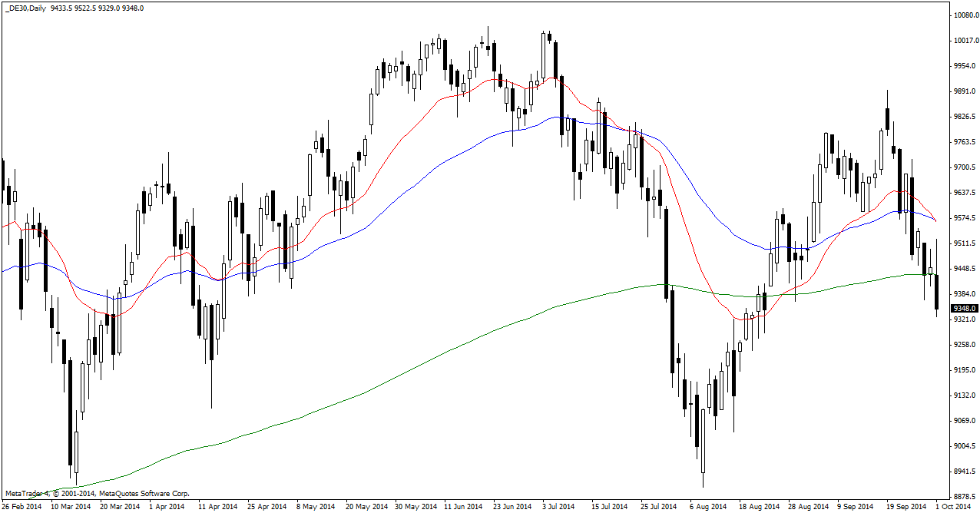Click the last candlestick at the far right
The image size is (980, 513).
pos(936,292)
